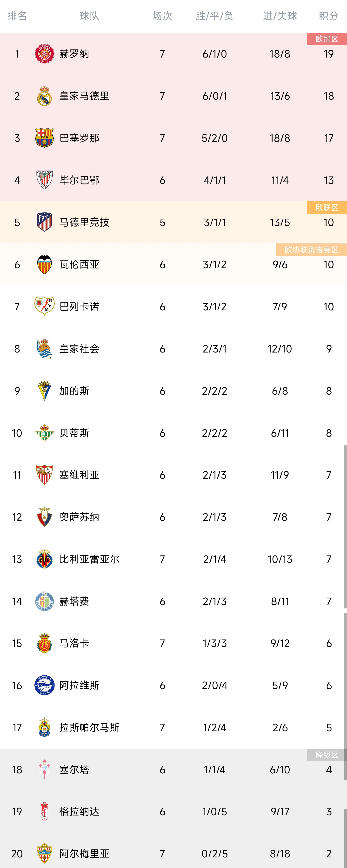The height and width of the screenshot is (868, 347).
Task: Click the Valencia bat crest
Action: click(x=44, y=264)
